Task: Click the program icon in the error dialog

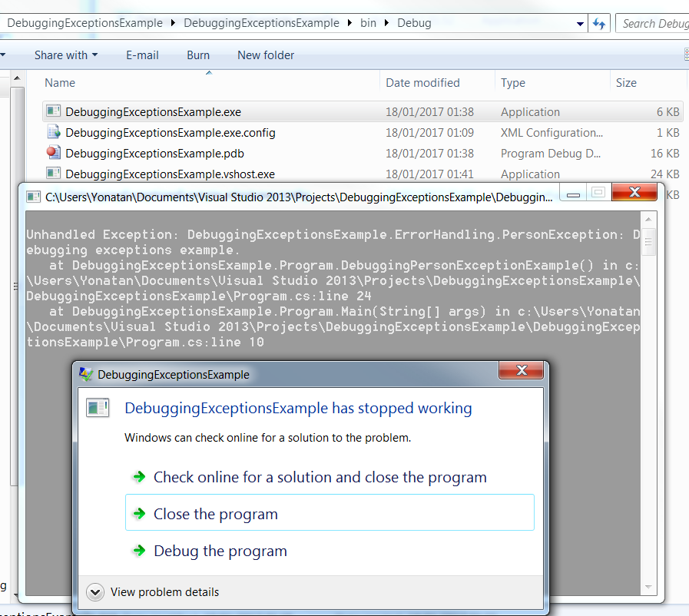Action: [98, 407]
